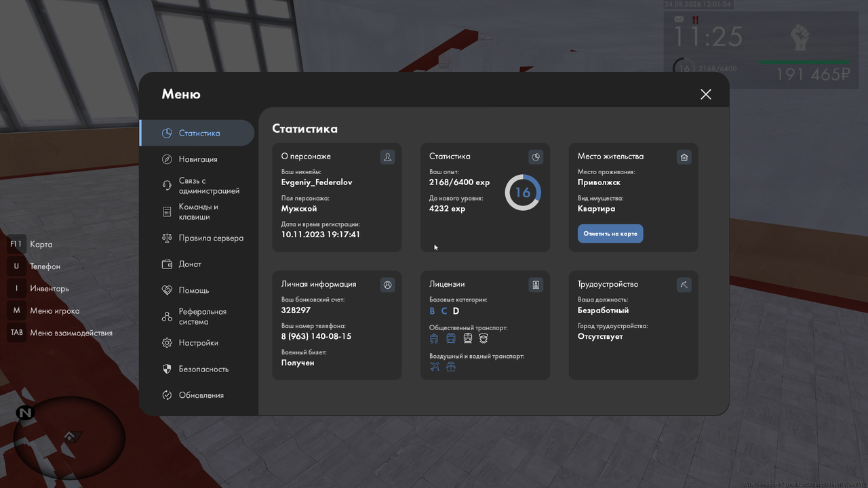Click the 4232 exp remaining value

[x=448, y=209]
